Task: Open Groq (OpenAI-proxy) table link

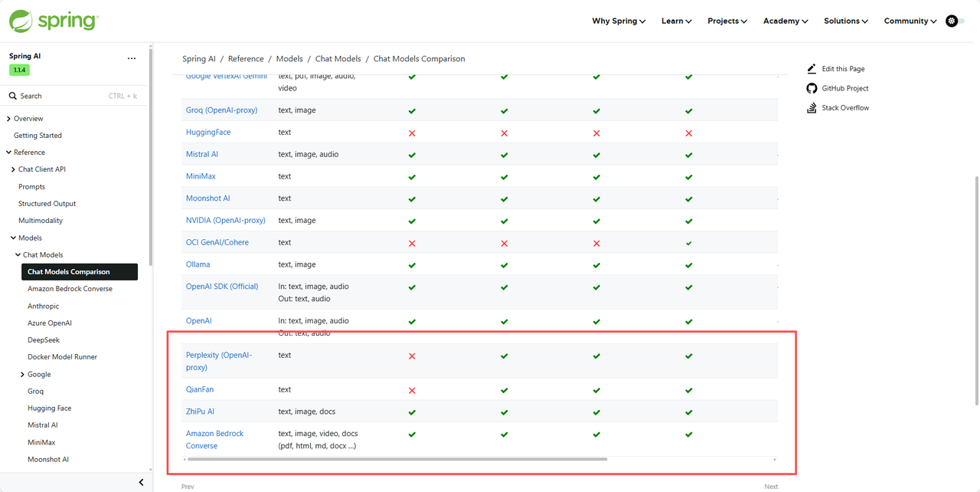Action: pyautogui.click(x=221, y=110)
